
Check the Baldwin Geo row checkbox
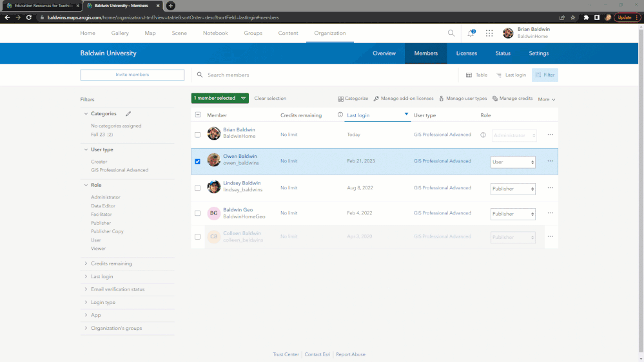[197, 213]
